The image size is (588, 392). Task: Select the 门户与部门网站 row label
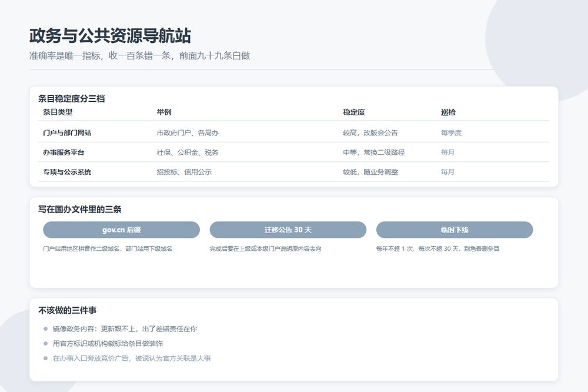pos(67,132)
